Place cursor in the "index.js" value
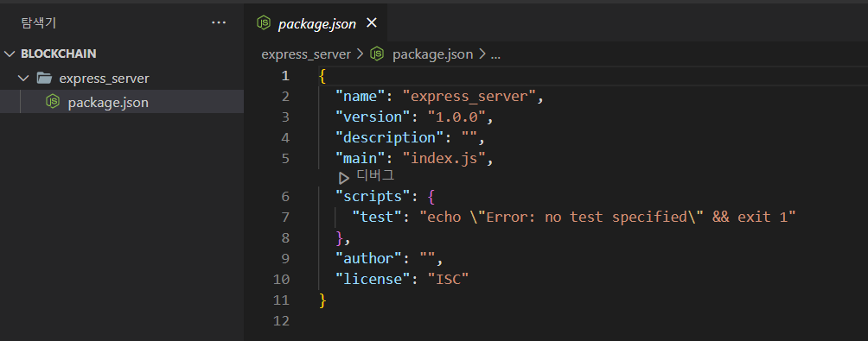The image size is (868, 341). coord(447,159)
